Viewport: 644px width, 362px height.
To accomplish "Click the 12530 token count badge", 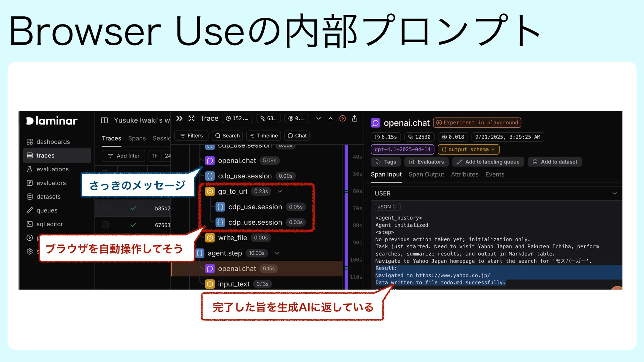I will pyautogui.click(x=419, y=137).
